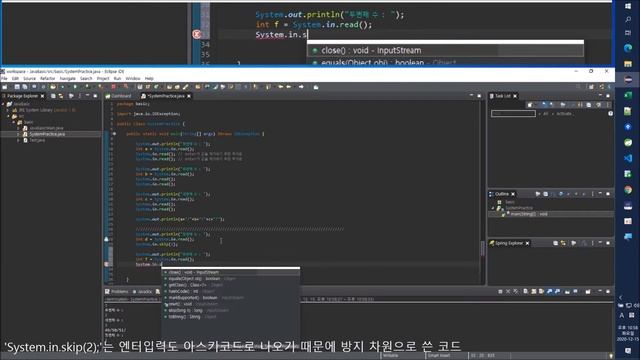Switch to the Javadoc tab
Screen dimensions: 640x360
point(142,292)
